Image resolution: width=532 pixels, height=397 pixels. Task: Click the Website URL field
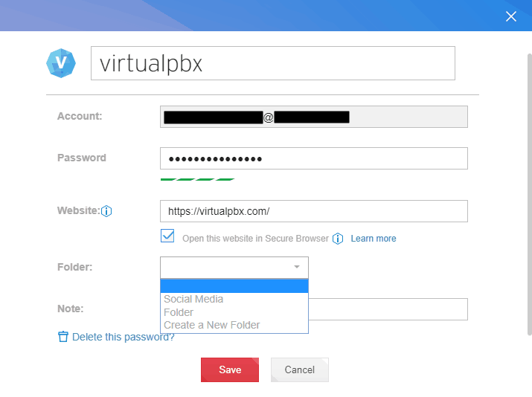314,211
